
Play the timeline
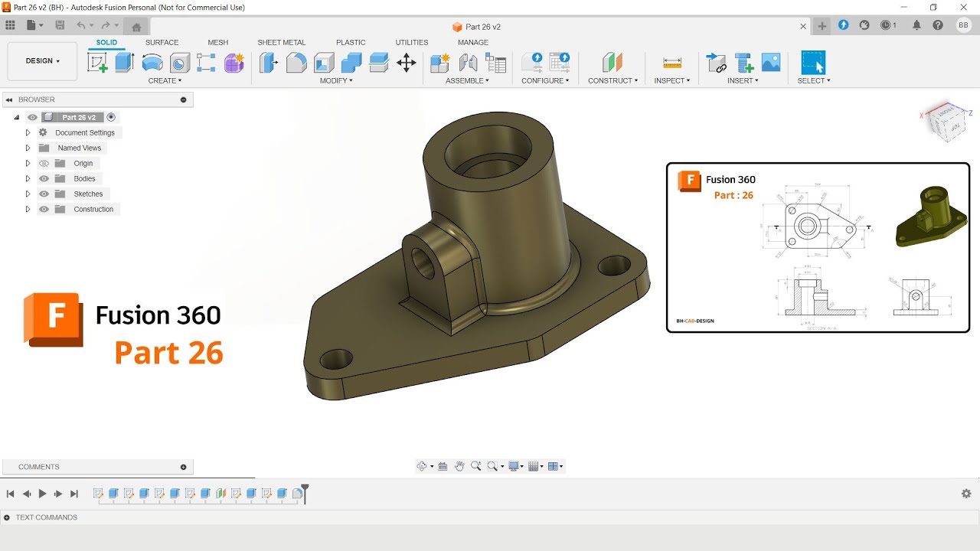coord(42,494)
